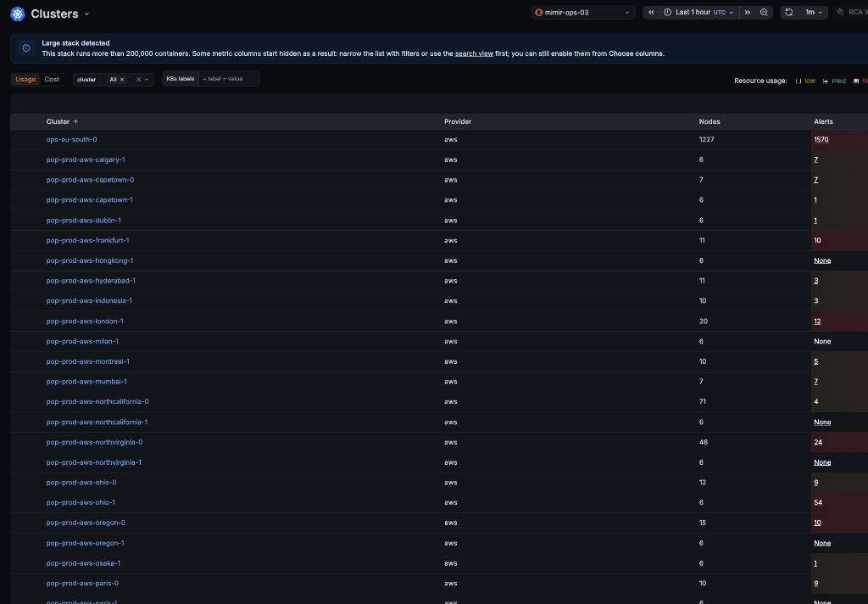Click the K8s labels filter label

click(181, 79)
